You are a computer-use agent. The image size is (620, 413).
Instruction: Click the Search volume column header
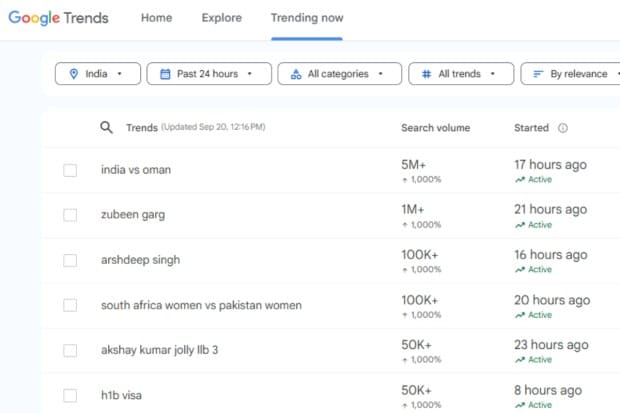tap(436, 128)
